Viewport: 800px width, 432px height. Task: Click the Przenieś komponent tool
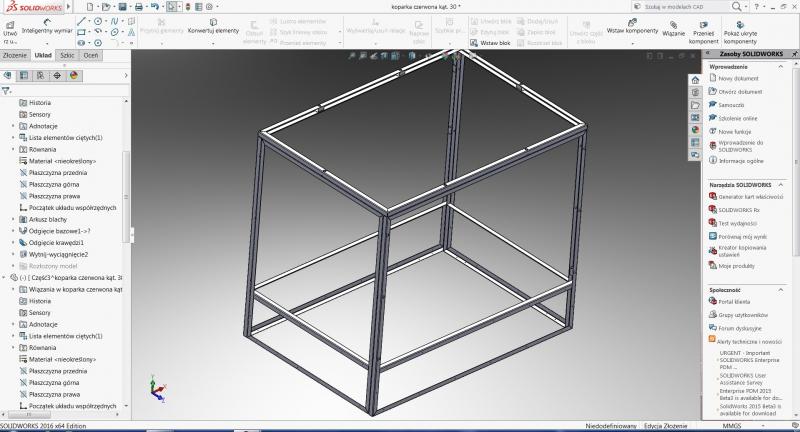(x=704, y=32)
